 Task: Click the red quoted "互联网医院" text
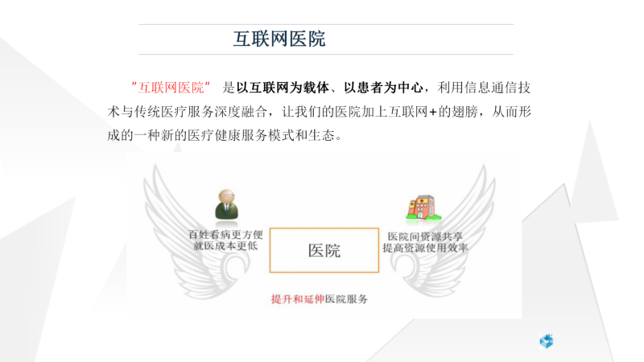point(171,88)
